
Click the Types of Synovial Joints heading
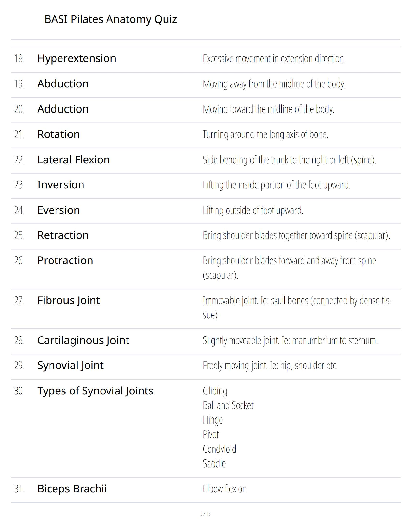click(95, 391)
